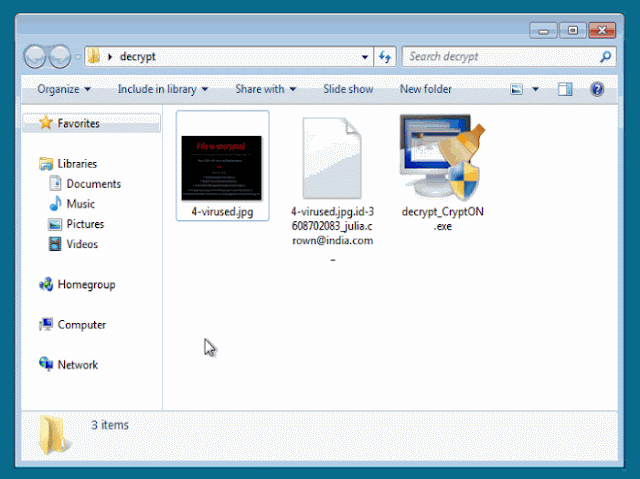Image resolution: width=640 pixels, height=479 pixels.
Task: Open address bar history dropdown
Action: (365, 57)
